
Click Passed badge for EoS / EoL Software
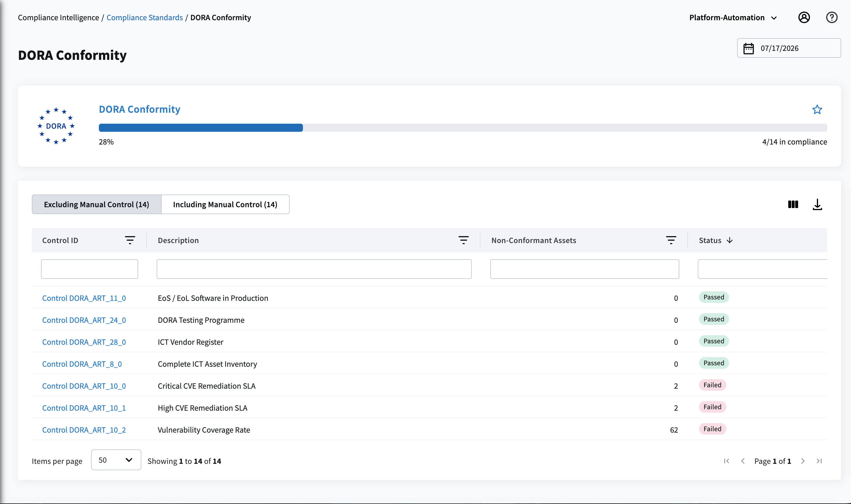(713, 297)
